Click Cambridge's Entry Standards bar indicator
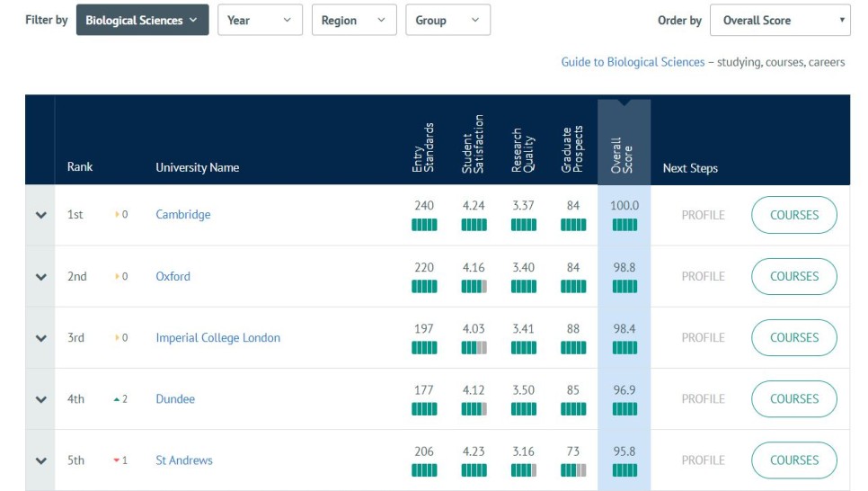 click(x=424, y=225)
